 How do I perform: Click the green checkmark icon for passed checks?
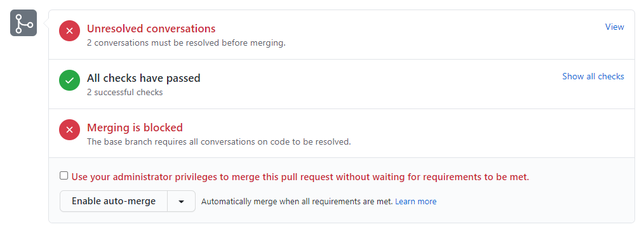click(x=69, y=80)
